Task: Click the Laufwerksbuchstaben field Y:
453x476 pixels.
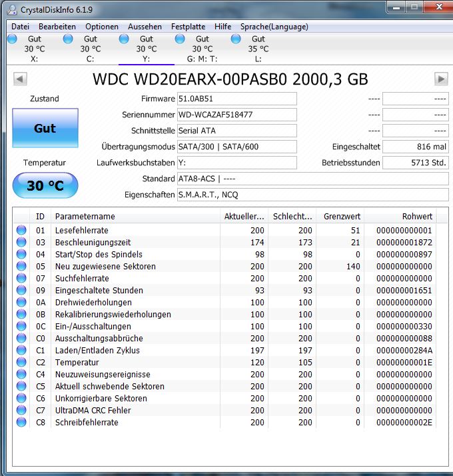Action: [237, 163]
